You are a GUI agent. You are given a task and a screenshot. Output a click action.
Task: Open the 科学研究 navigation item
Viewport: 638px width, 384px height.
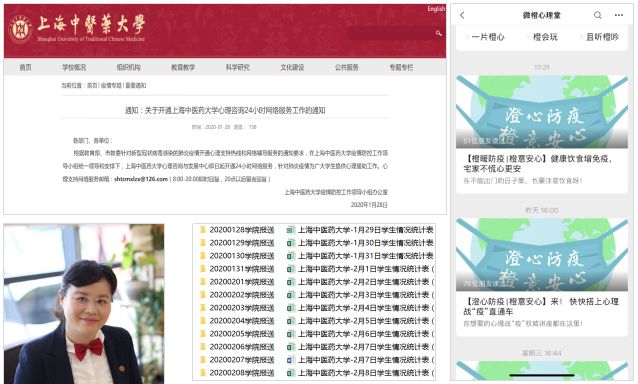point(238,67)
